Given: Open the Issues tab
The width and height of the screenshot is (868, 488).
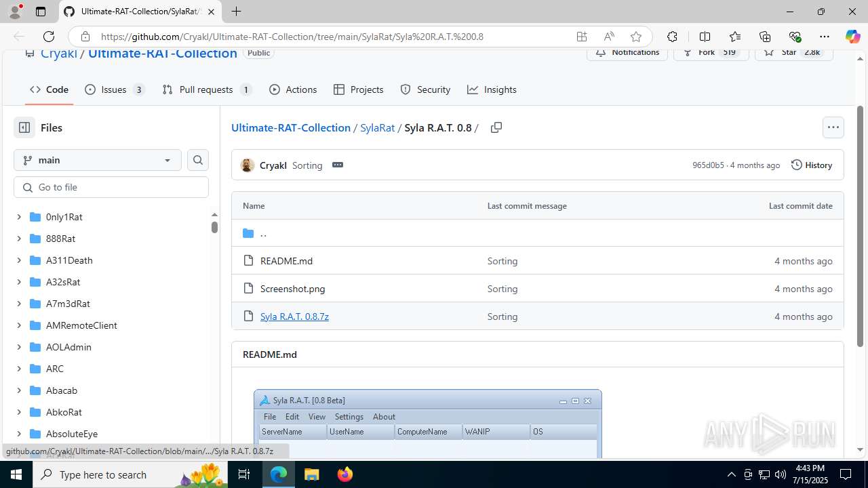Looking at the screenshot, I should (x=115, y=89).
